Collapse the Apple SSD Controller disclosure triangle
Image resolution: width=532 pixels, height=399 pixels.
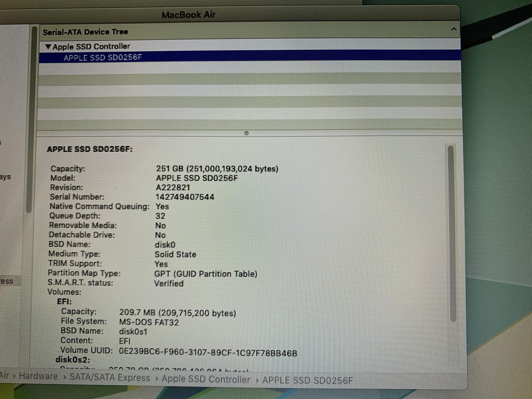pos(48,47)
